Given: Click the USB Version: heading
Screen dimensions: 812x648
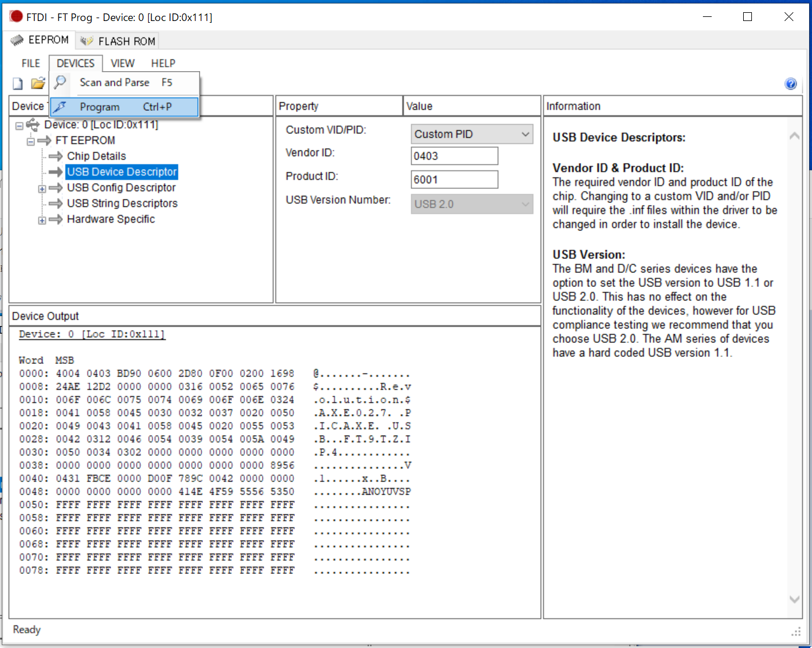Looking at the screenshot, I should [589, 254].
